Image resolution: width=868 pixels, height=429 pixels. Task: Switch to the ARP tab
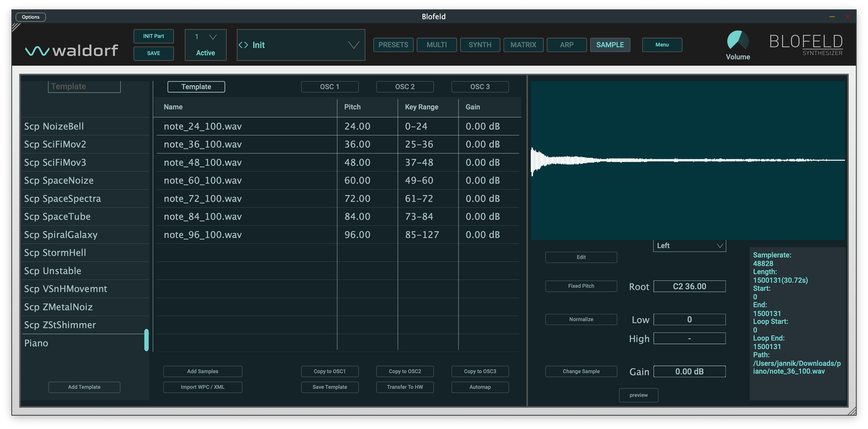pyautogui.click(x=567, y=45)
